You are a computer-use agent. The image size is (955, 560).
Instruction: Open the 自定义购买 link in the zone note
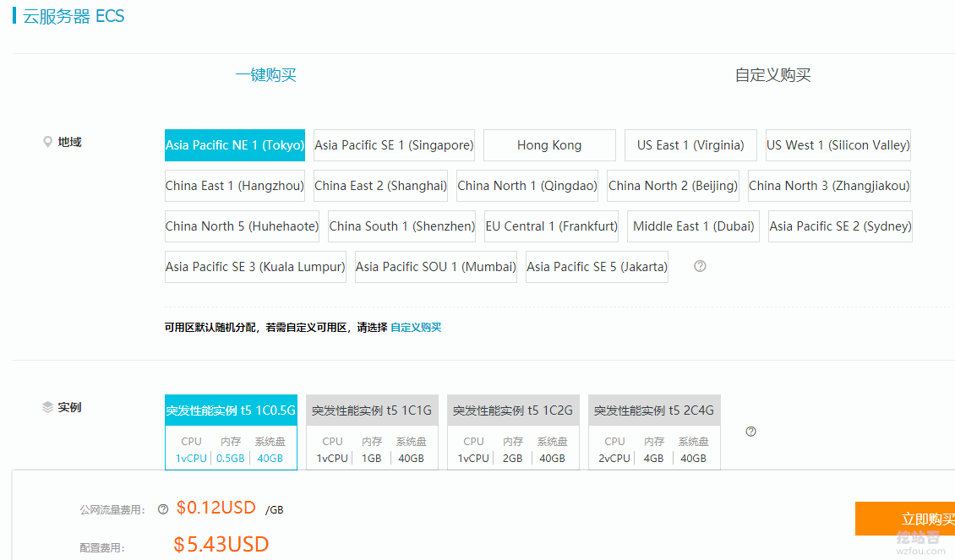(x=416, y=328)
